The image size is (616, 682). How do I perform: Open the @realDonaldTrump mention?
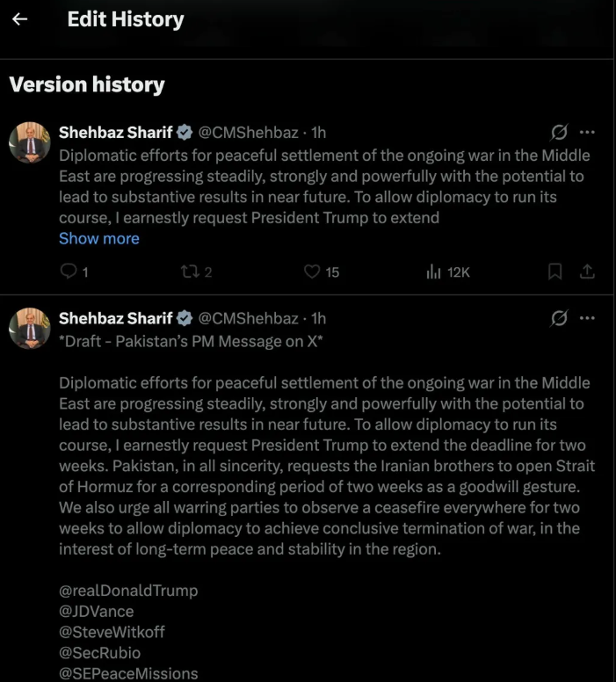[x=128, y=591]
